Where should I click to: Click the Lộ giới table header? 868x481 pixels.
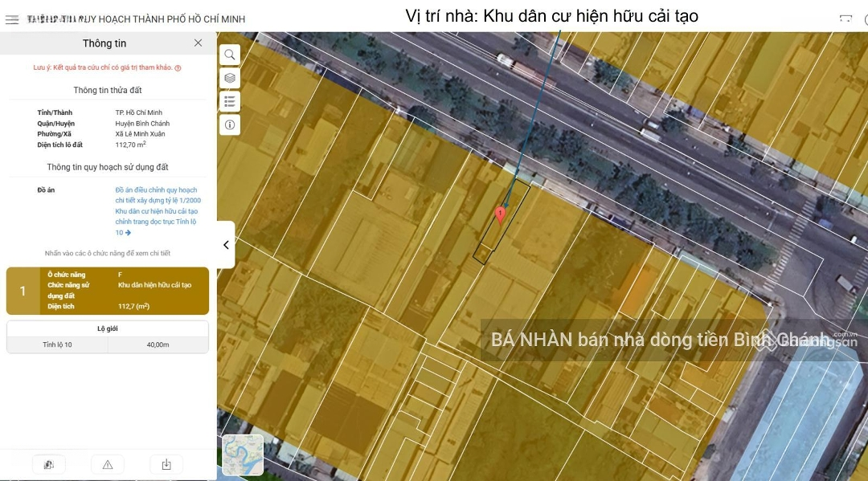click(x=108, y=328)
